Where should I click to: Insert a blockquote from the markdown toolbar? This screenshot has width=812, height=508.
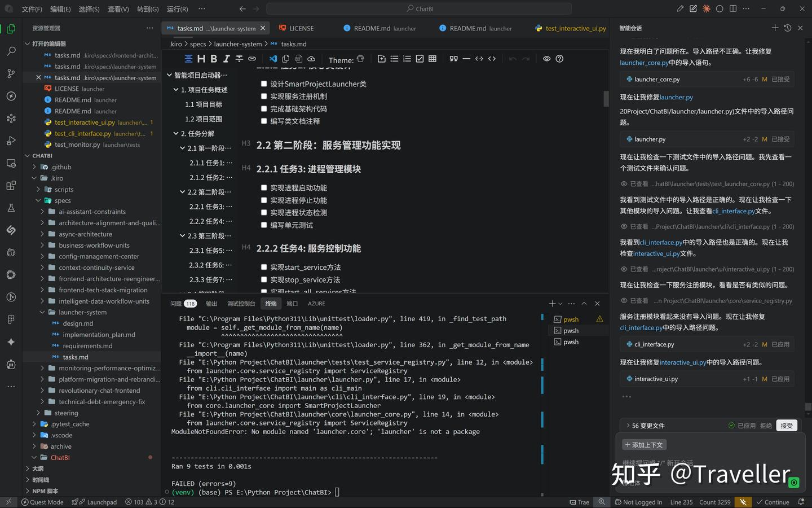454,59
